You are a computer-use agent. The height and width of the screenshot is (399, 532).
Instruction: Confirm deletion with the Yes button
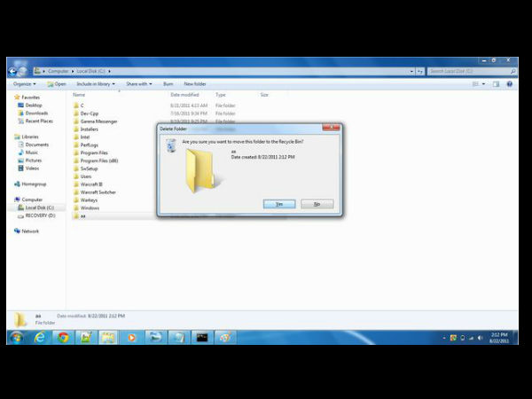(279, 204)
